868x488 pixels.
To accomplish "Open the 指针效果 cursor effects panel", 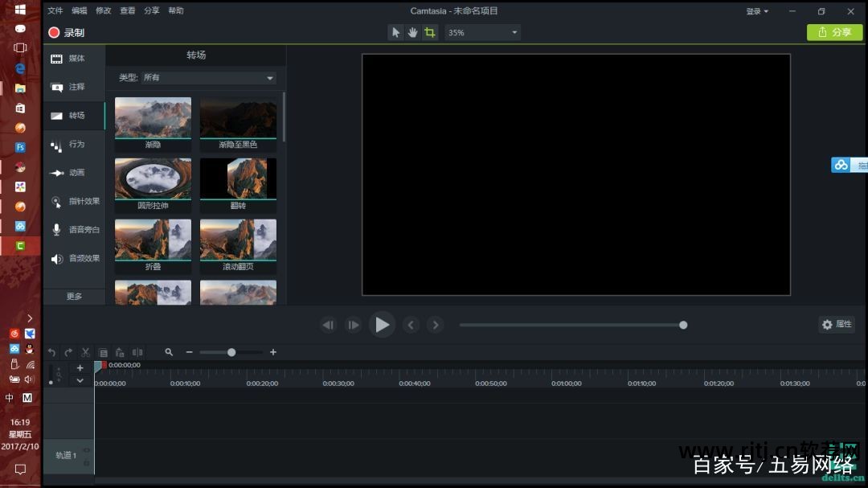I will [75, 201].
